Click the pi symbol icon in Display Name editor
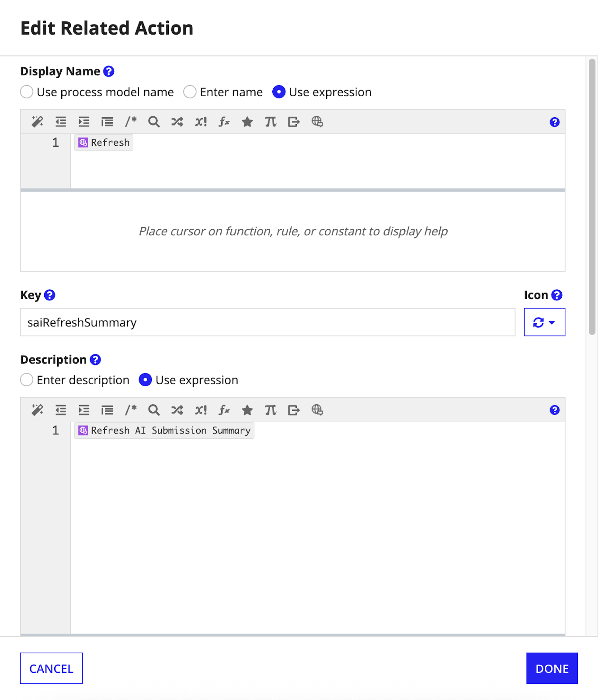This screenshot has height=700, width=598. (x=271, y=122)
